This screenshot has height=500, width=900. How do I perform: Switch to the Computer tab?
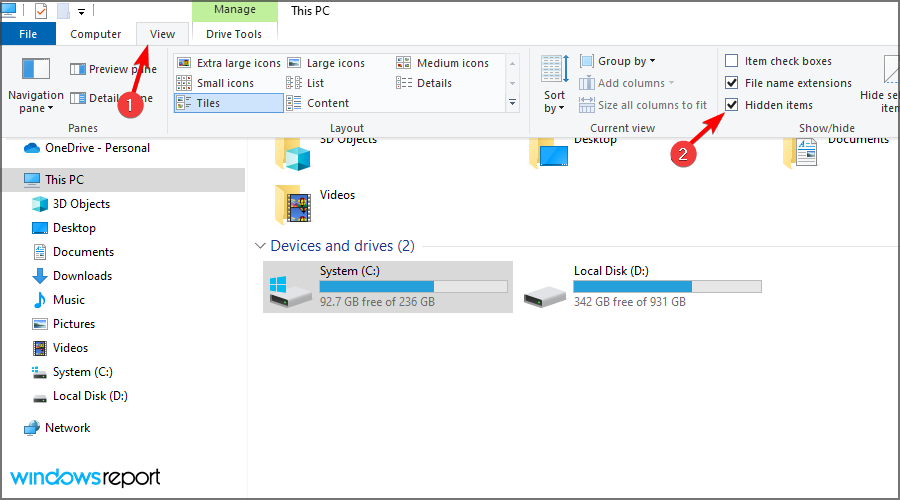95,34
